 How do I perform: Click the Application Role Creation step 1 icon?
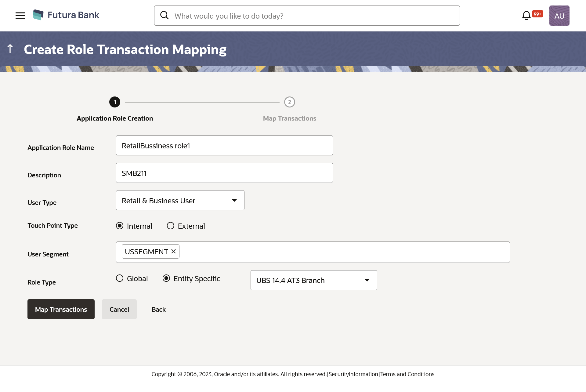coord(114,102)
